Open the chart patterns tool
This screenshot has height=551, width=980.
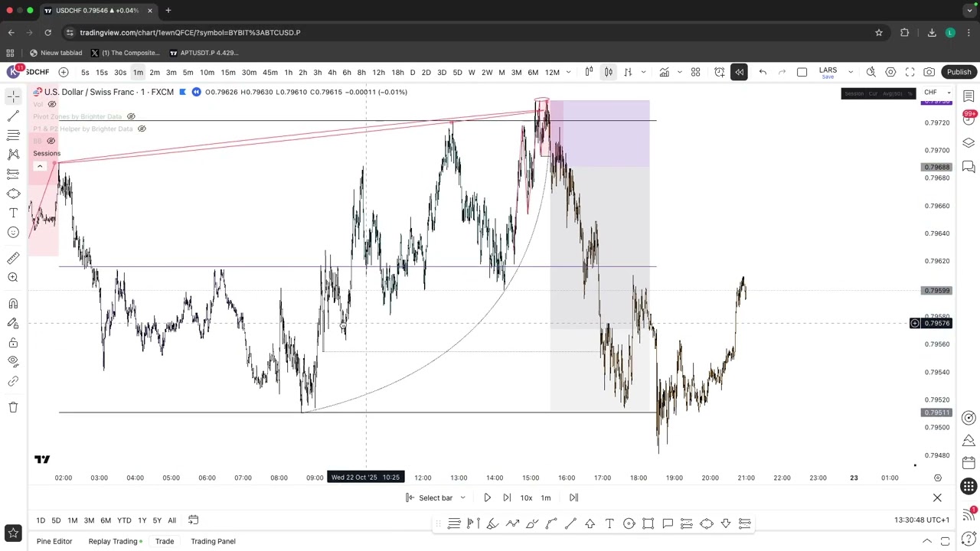(13, 154)
